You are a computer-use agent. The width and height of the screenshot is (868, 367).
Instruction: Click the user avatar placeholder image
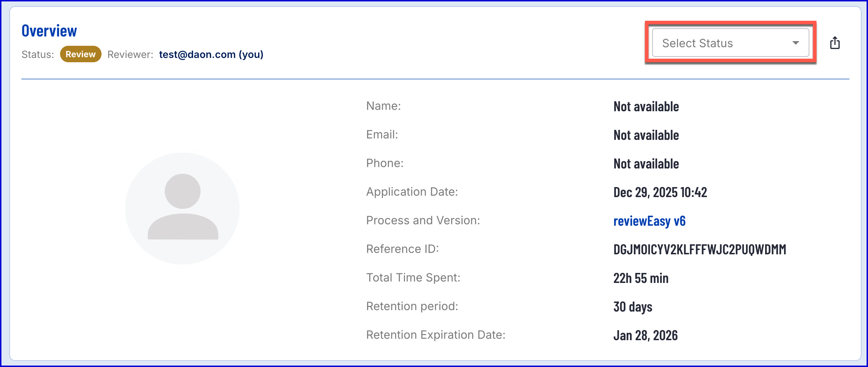[183, 209]
